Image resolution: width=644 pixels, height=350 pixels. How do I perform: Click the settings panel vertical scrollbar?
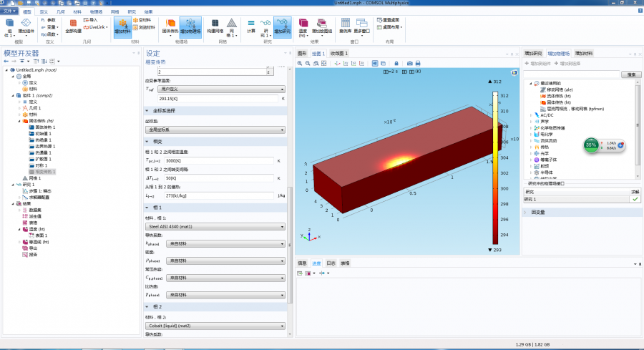(x=290, y=244)
